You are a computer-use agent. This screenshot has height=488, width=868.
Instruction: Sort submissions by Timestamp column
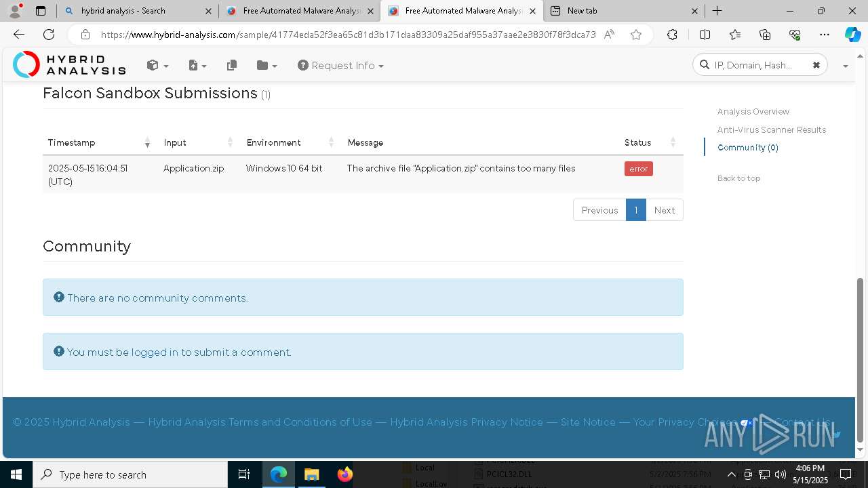99,142
